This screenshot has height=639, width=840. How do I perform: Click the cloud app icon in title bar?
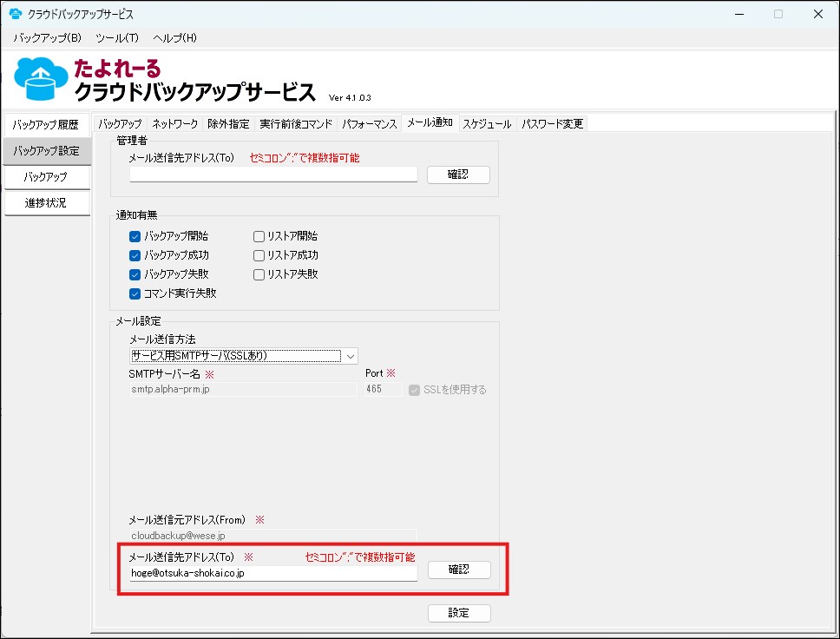[x=15, y=14]
